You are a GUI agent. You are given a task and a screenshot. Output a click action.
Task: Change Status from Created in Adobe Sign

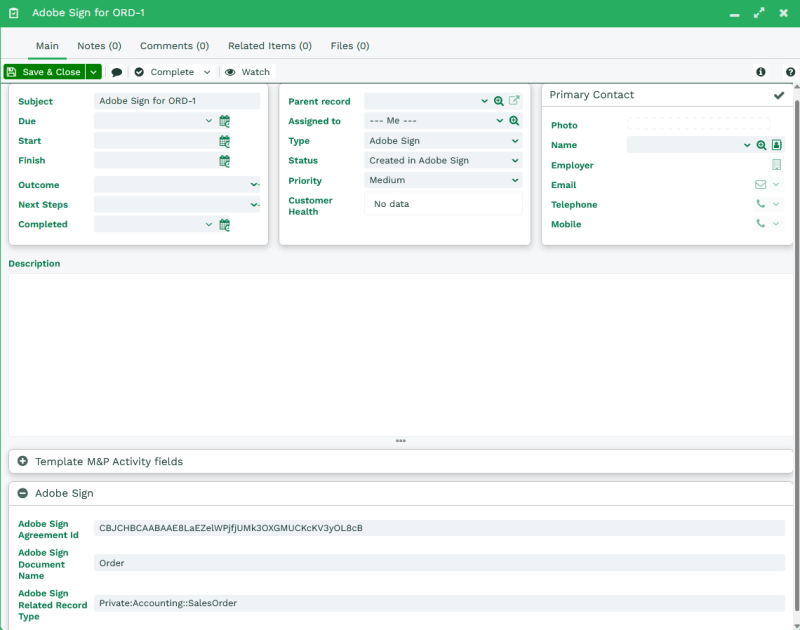[x=443, y=161]
